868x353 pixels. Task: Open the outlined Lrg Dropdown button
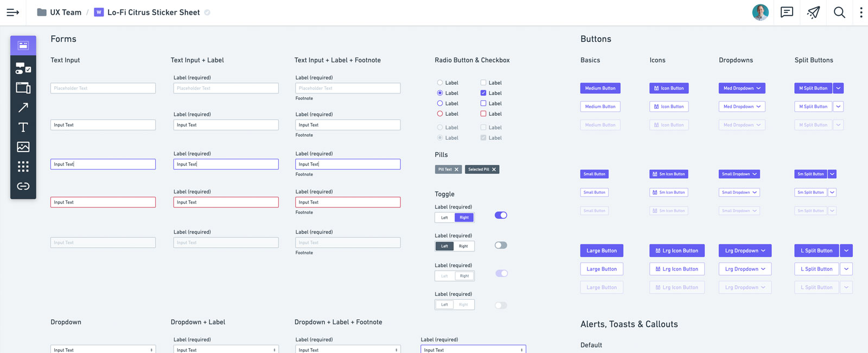point(744,269)
